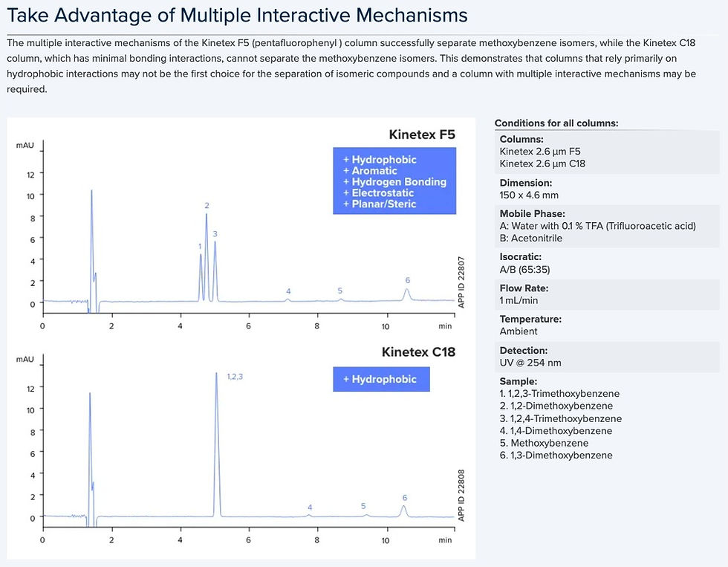Click '3. 1,2,4-Trimethoxybenzene' in sample list
Viewport: 728px width, 567px height.
tap(560, 418)
